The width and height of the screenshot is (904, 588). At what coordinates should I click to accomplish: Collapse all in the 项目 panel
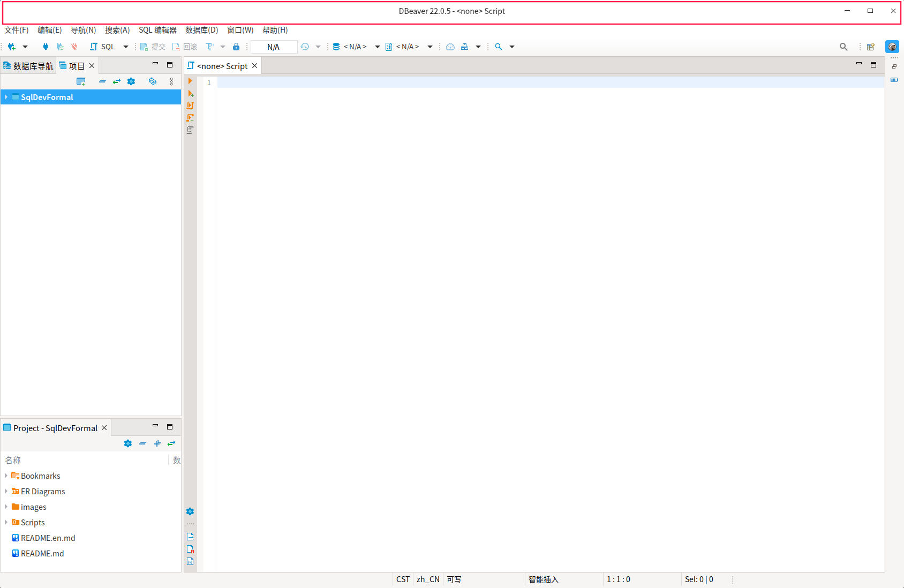click(102, 81)
